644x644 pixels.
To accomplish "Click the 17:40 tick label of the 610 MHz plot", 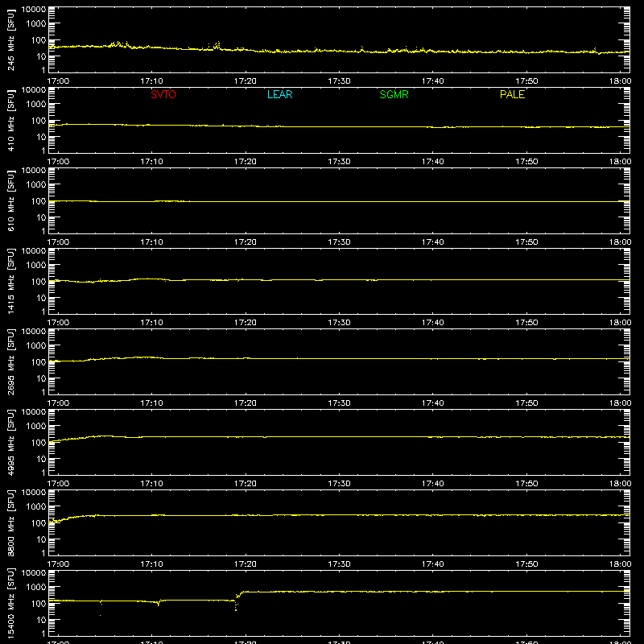I will click(432, 242).
